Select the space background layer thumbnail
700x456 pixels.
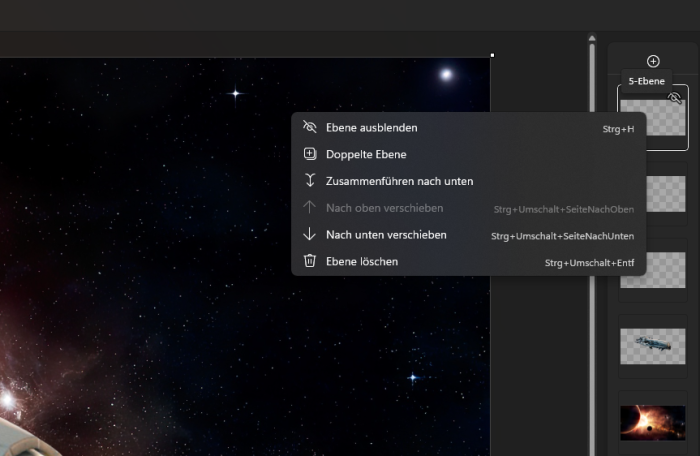tap(653, 421)
